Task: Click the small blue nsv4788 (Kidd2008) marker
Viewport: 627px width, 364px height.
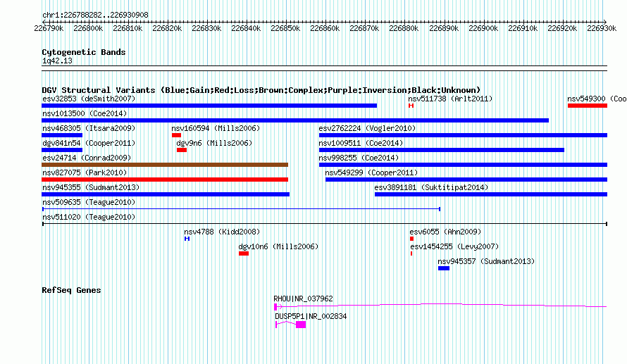Action: click(x=187, y=239)
